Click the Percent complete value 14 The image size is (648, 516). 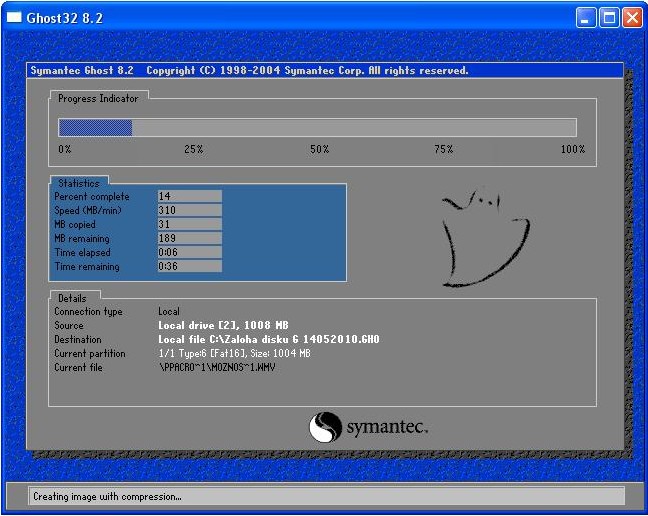190,196
